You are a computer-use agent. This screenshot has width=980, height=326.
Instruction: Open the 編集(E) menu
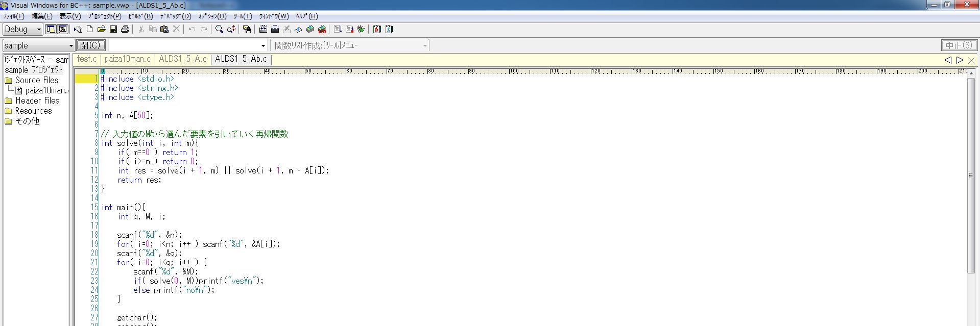[42, 16]
